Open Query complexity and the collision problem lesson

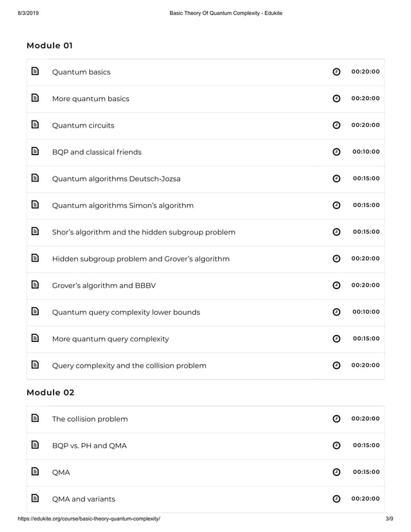click(x=129, y=366)
